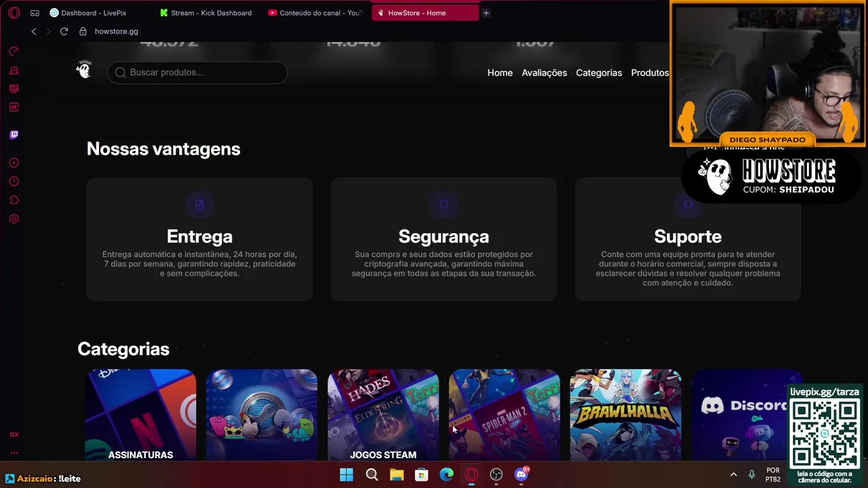
Task: Click the magnifier icon in product search
Action: (121, 73)
